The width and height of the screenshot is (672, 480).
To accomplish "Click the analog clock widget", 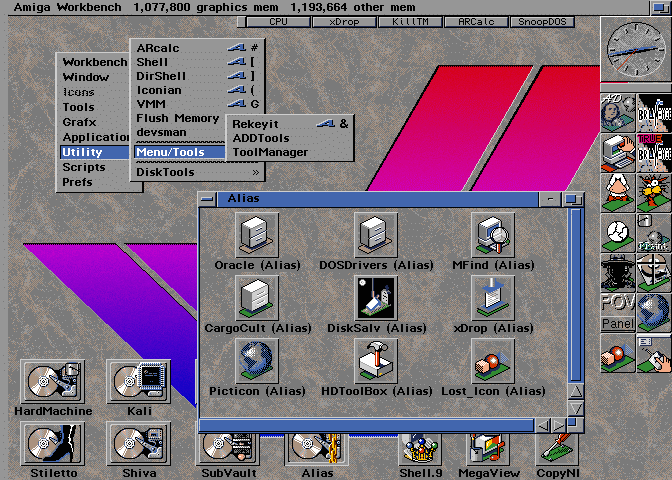I will click(x=636, y=49).
